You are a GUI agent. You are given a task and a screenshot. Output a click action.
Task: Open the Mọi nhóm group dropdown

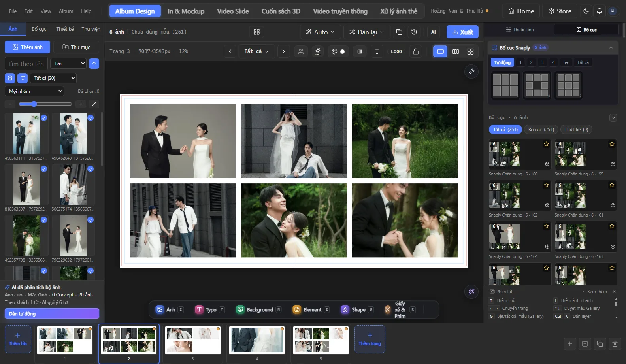(34, 91)
